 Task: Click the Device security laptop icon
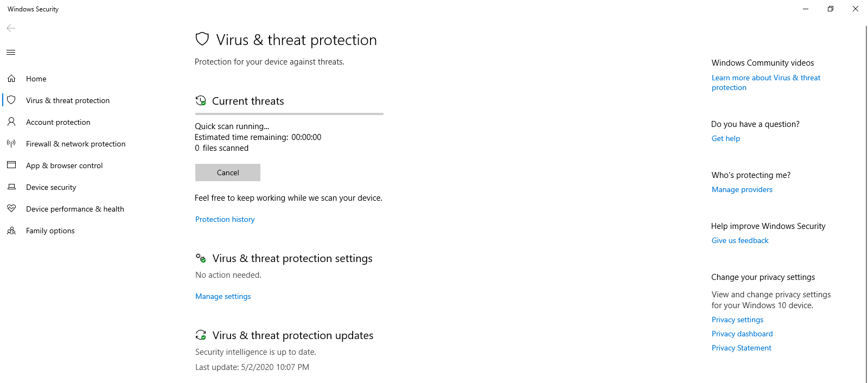click(11, 187)
